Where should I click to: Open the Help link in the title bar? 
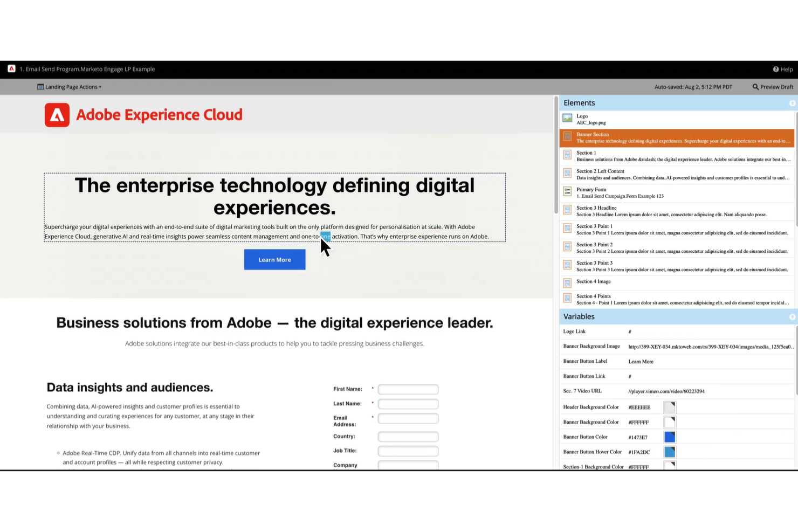[x=782, y=69]
